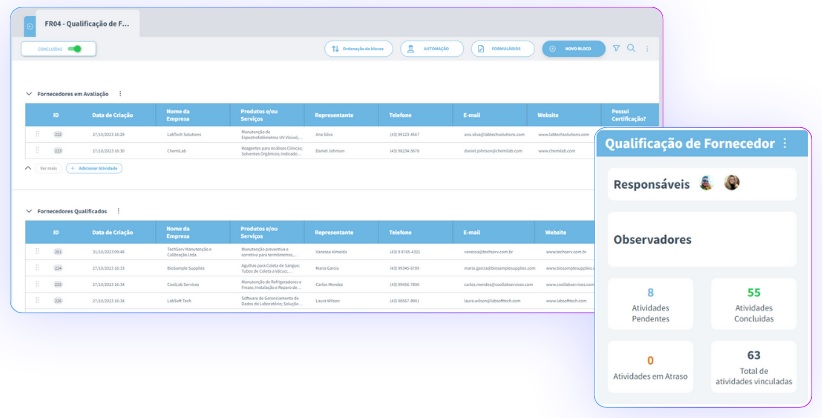This screenshot has width=822, height=418.
Task: Click the search magnifier icon
Action: tap(631, 48)
